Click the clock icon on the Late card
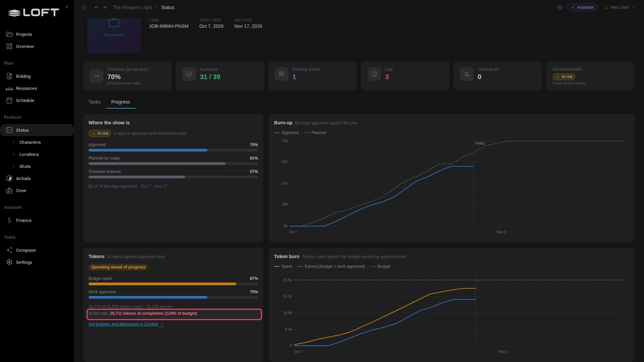This screenshot has height=362, width=644. click(374, 74)
